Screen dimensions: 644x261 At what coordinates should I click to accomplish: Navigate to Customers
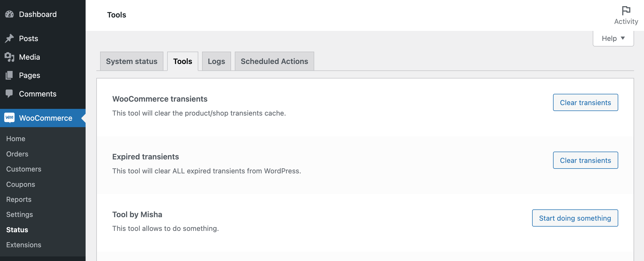pos(23,169)
